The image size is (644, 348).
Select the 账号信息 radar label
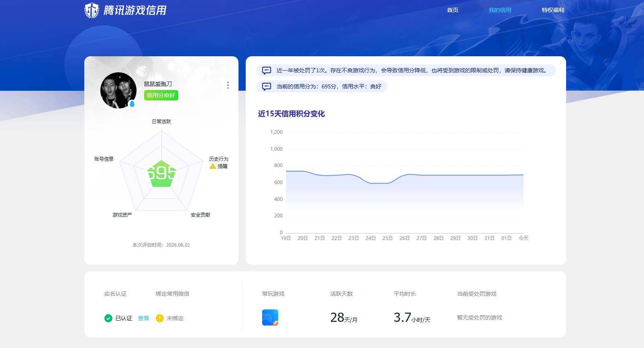104,159
